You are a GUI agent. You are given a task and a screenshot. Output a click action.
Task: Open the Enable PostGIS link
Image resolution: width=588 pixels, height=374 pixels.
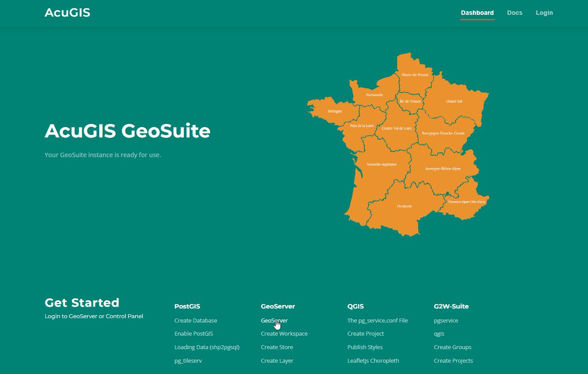[x=194, y=334]
